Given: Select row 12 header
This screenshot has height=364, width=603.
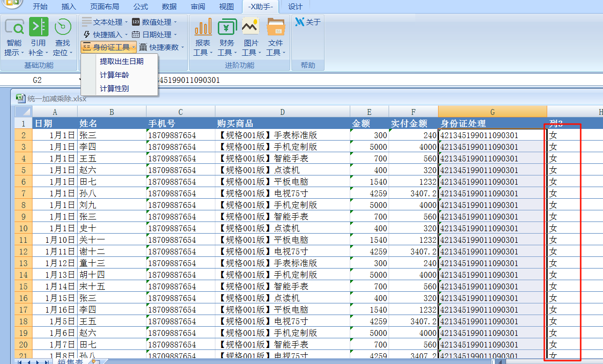Looking at the screenshot, I should pos(23,252).
